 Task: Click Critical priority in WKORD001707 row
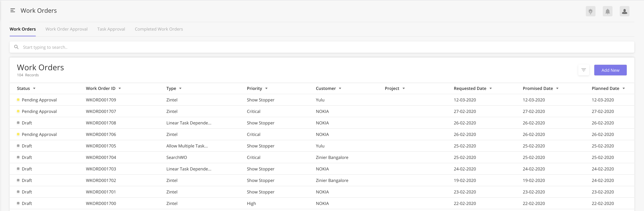click(x=254, y=111)
